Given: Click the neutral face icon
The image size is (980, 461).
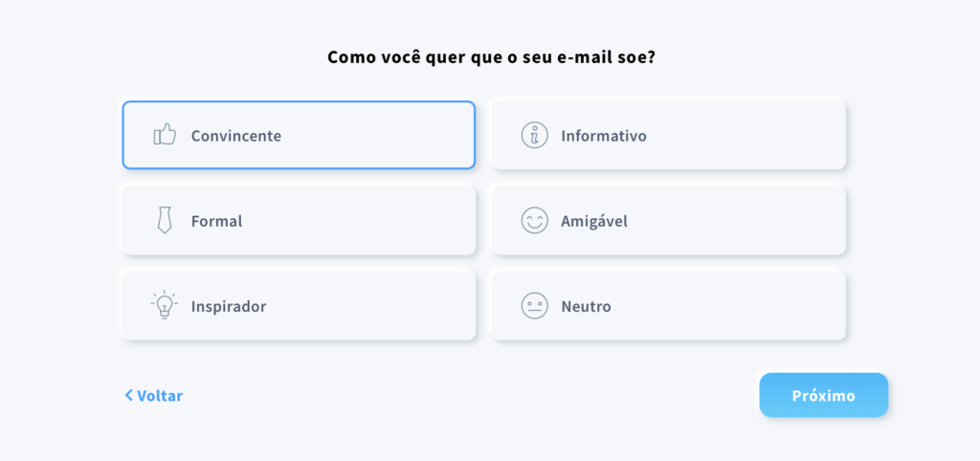Looking at the screenshot, I should point(534,305).
